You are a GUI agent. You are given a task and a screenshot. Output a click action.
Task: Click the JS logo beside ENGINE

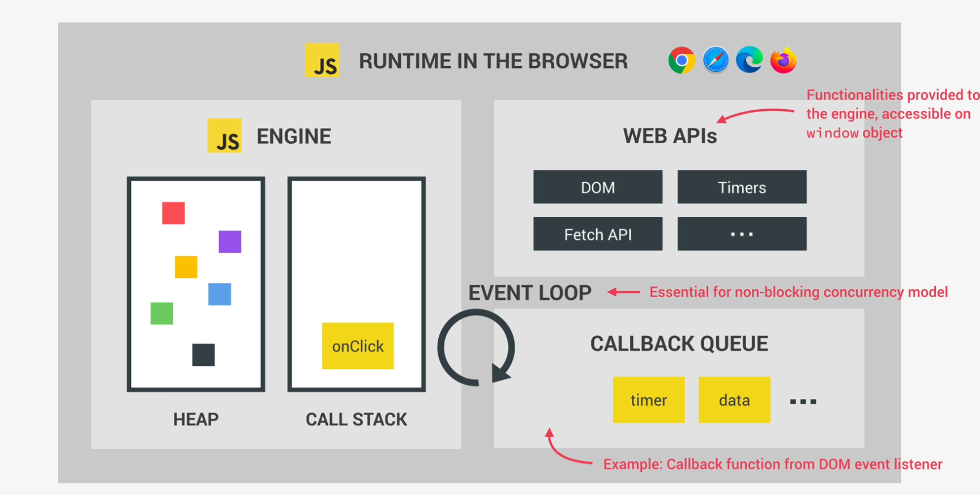[224, 135]
